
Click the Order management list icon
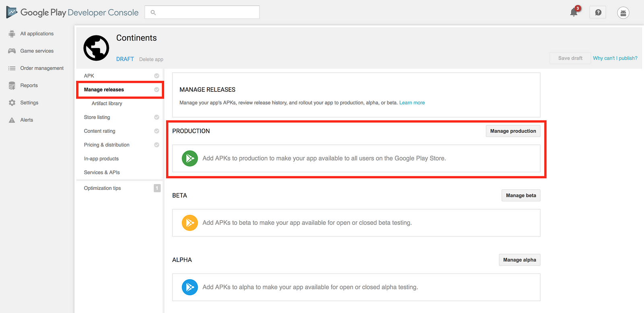pyautogui.click(x=12, y=68)
